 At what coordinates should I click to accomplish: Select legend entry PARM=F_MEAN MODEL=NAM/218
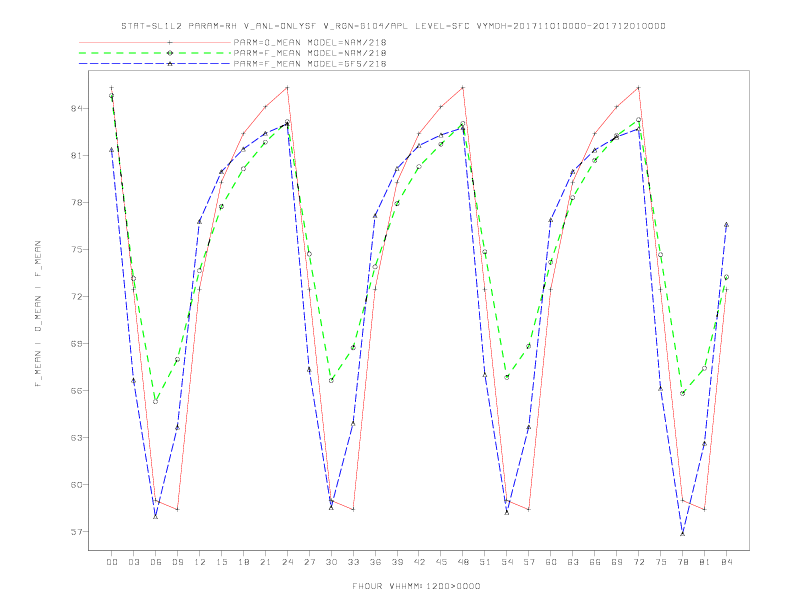(x=310, y=53)
